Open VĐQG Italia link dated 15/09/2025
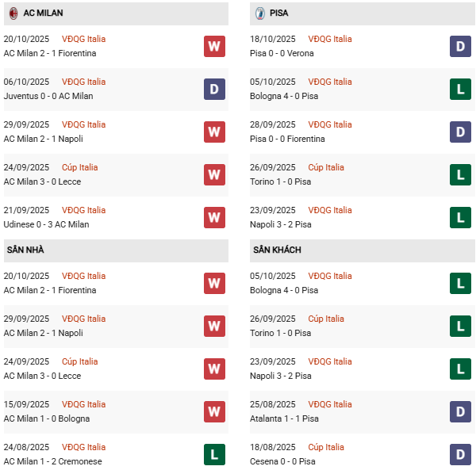476x470 pixels. pyautogui.click(x=83, y=404)
